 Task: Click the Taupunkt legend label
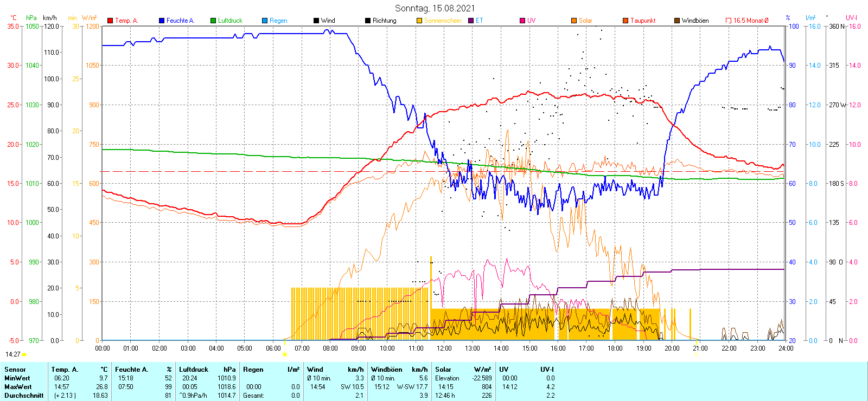coord(643,21)
